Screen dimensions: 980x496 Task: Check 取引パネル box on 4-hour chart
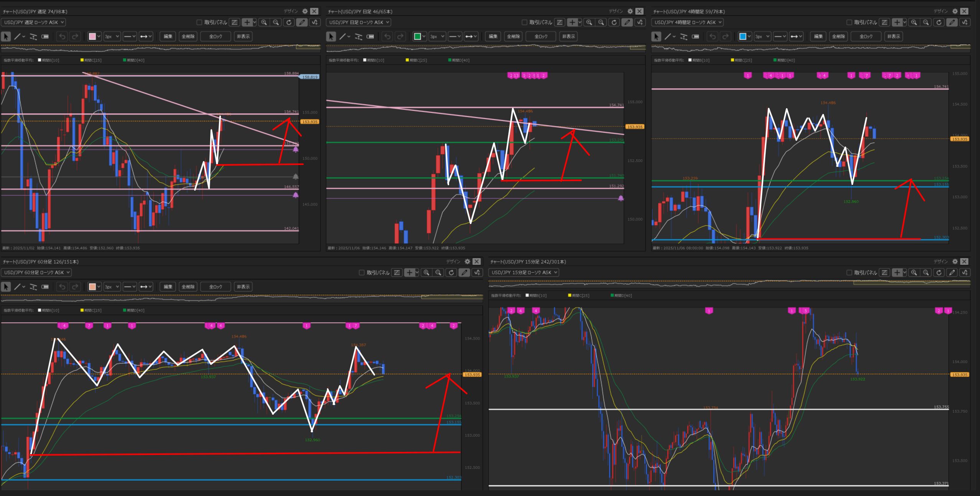tap(849, 22)
